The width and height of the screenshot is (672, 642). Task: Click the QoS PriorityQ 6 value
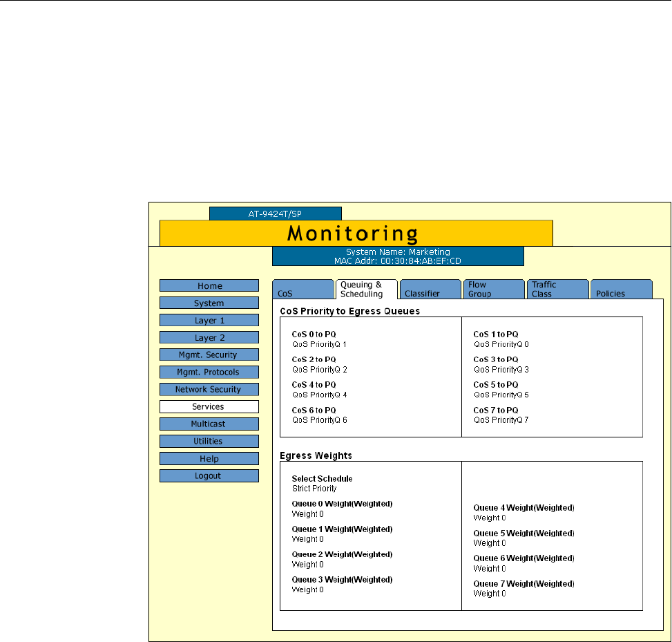(x=320, y=420)
